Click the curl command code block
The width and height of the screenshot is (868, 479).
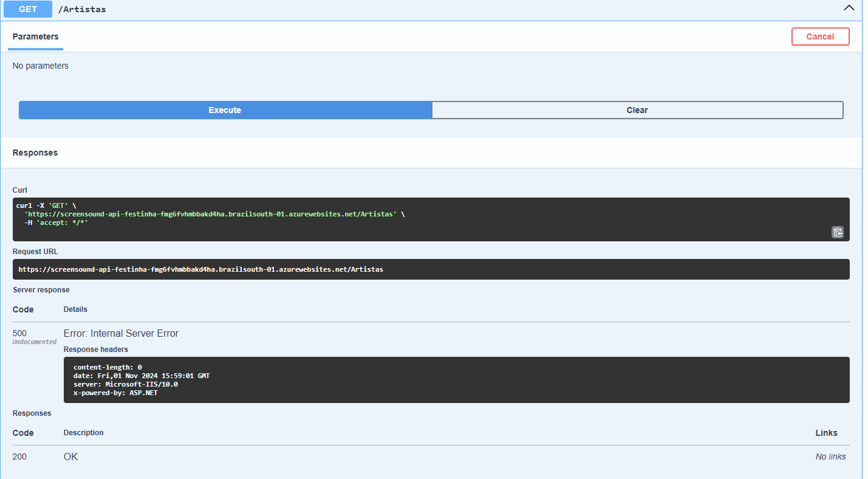431,219
